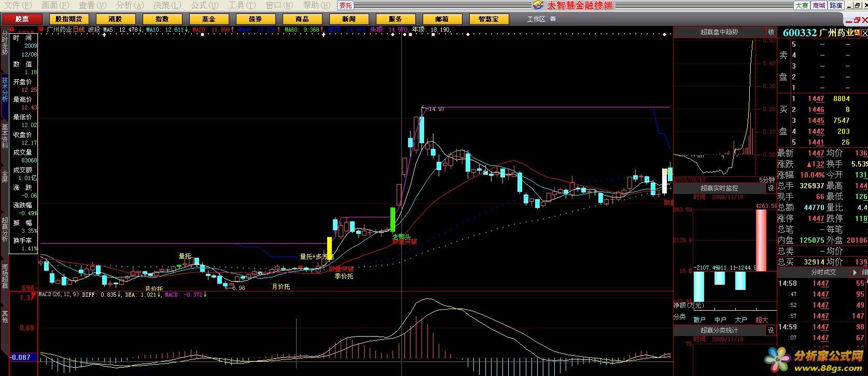
Task: Open the 决策(L) menu
Action: 167,5
